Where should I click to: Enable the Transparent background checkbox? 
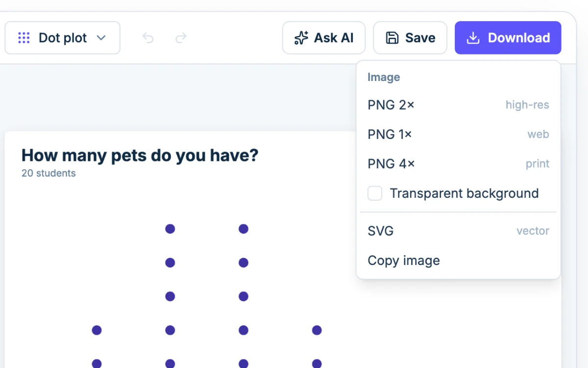pyautogui.click(x=375, y=193)
